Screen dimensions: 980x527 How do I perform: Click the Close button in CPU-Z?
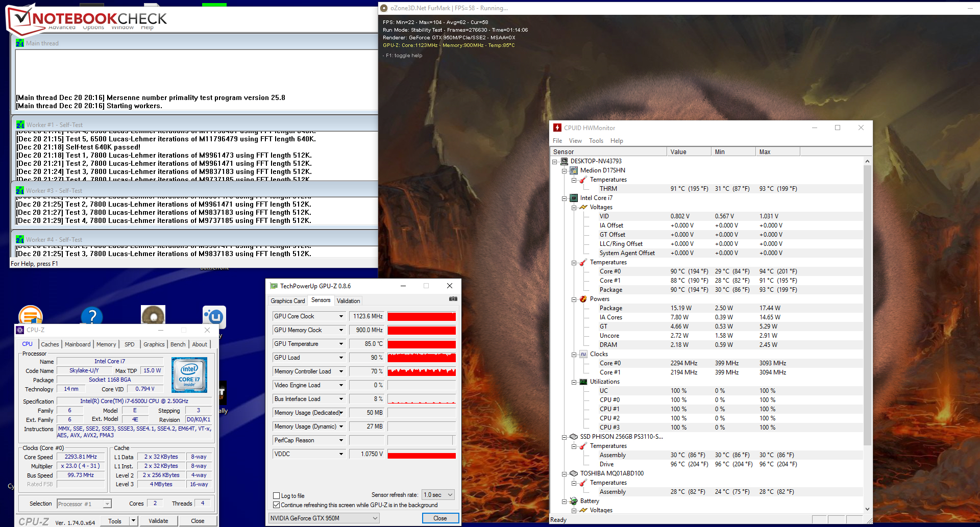198,521
